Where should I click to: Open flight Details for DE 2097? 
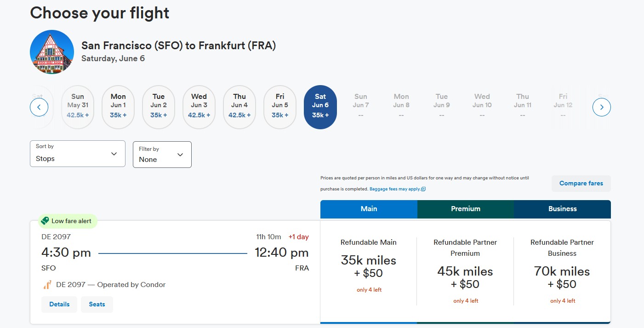(59, 304)
